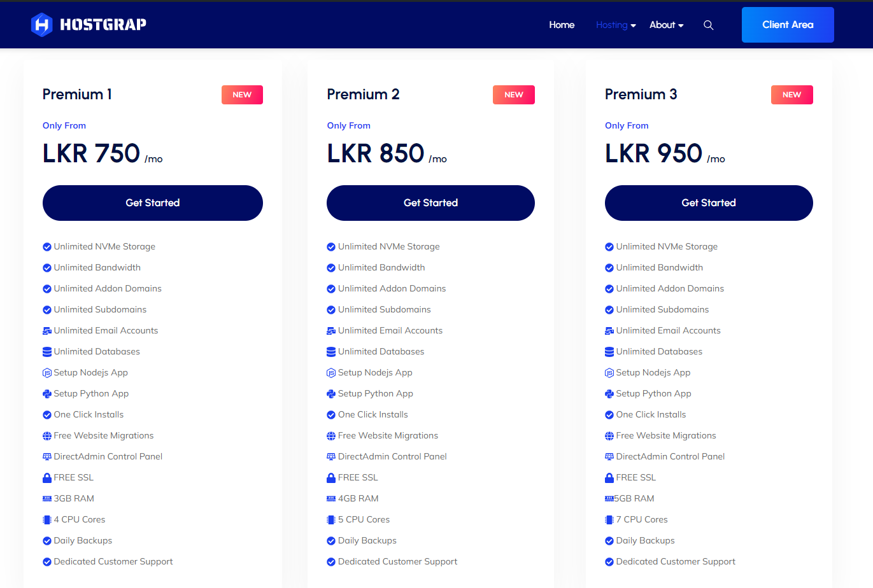Open the Client Area button

tap(788, 25)
